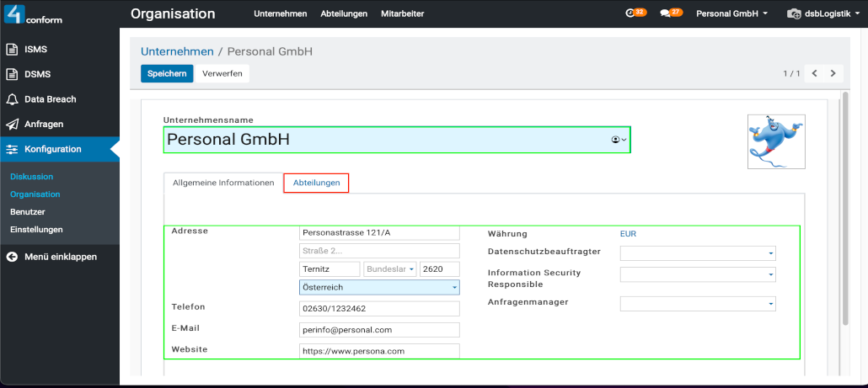Screen dimensions: 868x388
Task: Click the camera icon beside dsbLogistik
Action: [793, 14]
